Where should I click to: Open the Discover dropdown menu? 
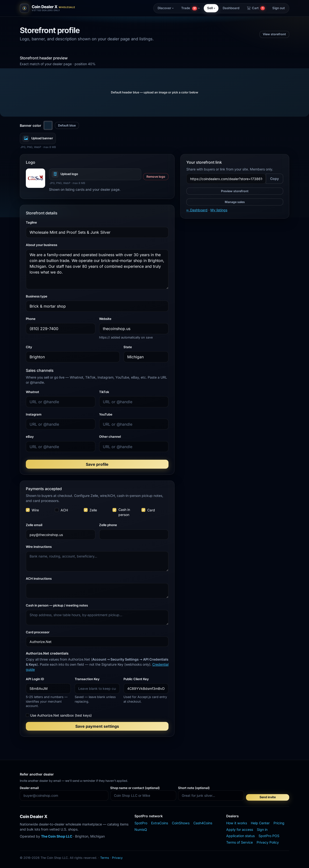coord(165,8)
